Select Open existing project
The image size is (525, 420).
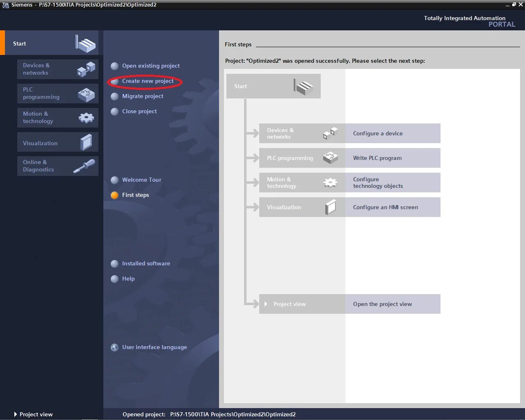(x=151, y=66)
